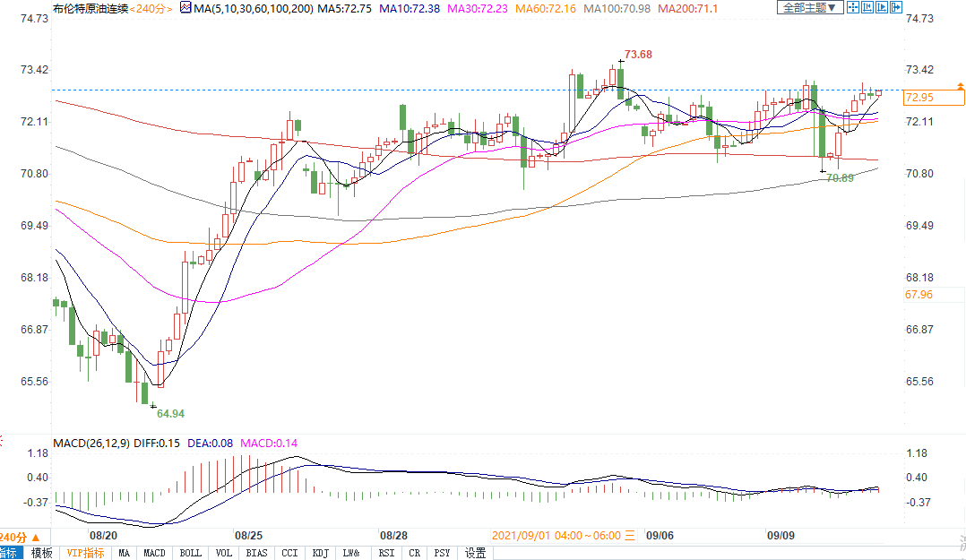966x560 pixels.
Task: Click the orange up-arrow alert icon above 72.95
Action: tap(960, 86)
